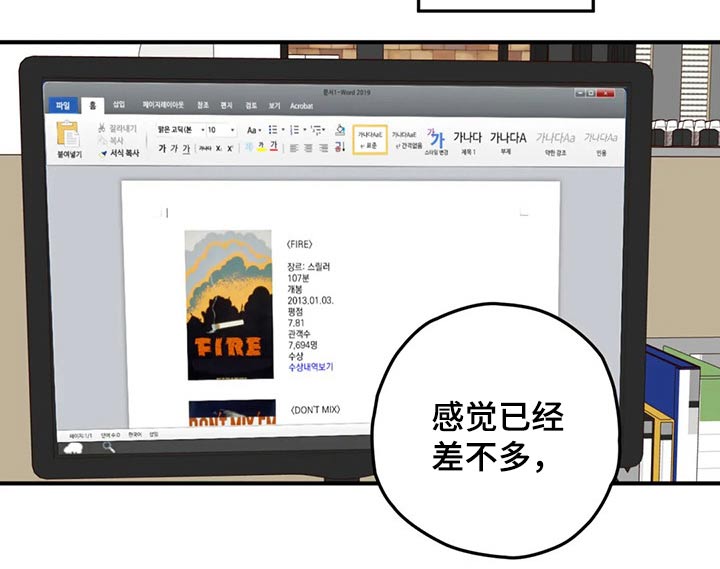720x569 pixels.
Task: Open the 파일 (File) tab
Action: [x=62, y=105]
